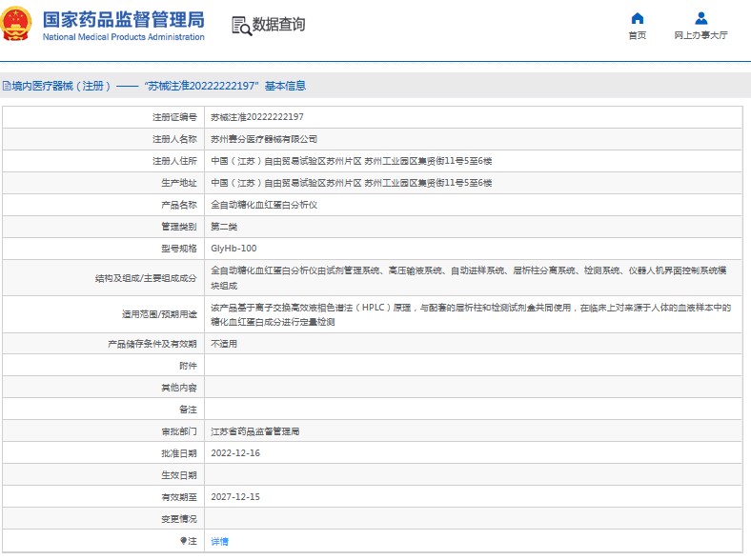Click the 其他内容 row label
Image resolution: width=751 pixels, height=560 pixels.
(x=179, y=388)
